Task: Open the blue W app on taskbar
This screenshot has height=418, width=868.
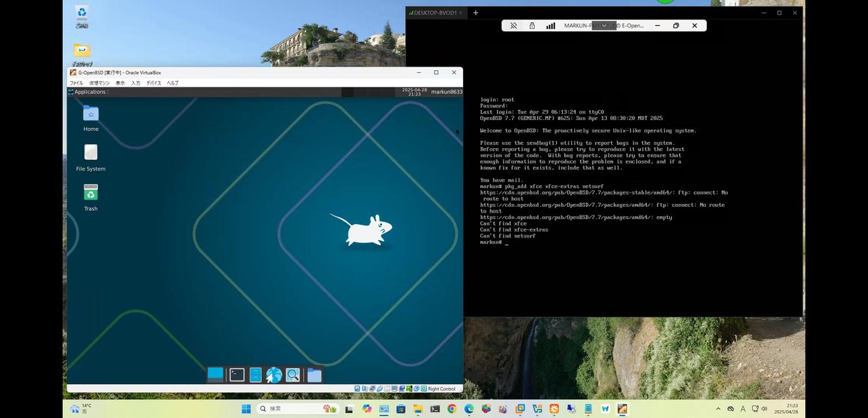Action: tap(605, 409)
